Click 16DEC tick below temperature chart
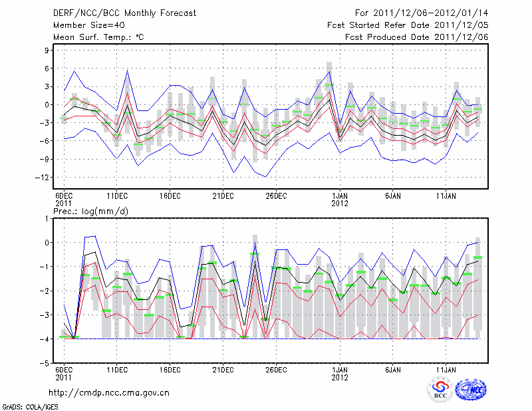532x411 pixels. pos(170,196)
